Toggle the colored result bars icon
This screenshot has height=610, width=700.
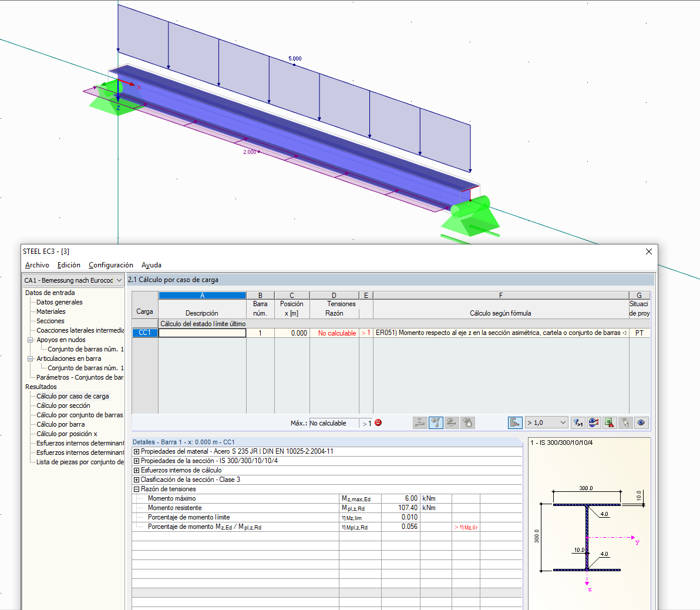pos(515,423)
